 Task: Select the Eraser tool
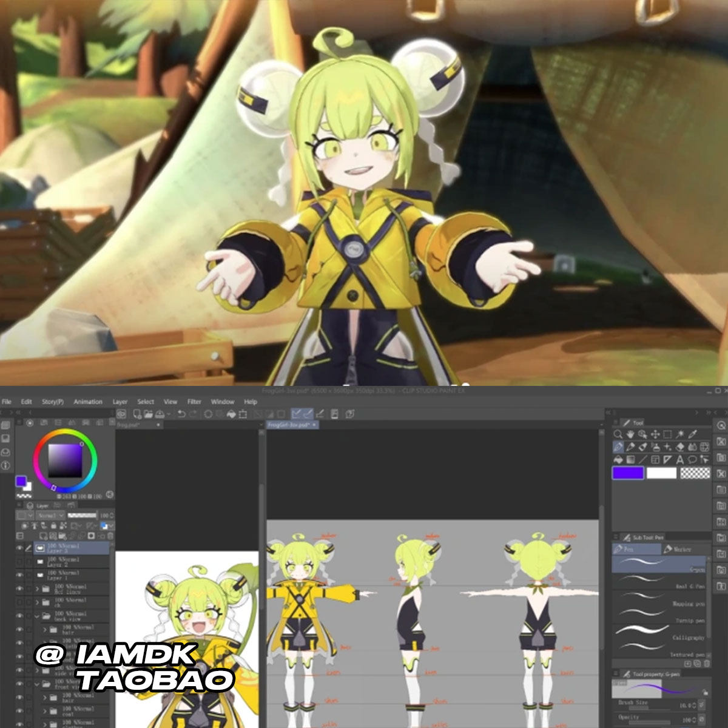click(680, 447)
